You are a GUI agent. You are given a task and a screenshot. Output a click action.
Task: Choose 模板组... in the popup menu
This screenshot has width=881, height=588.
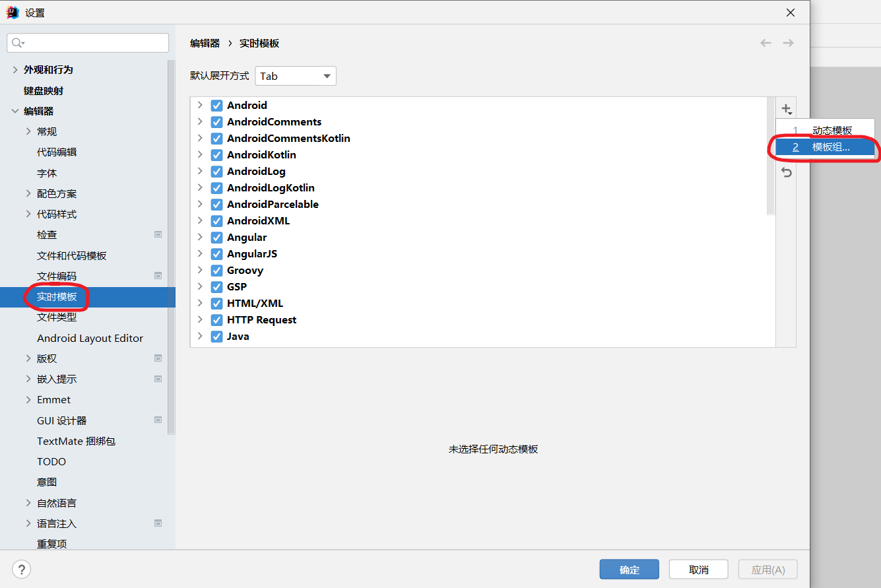coord(825,147)
